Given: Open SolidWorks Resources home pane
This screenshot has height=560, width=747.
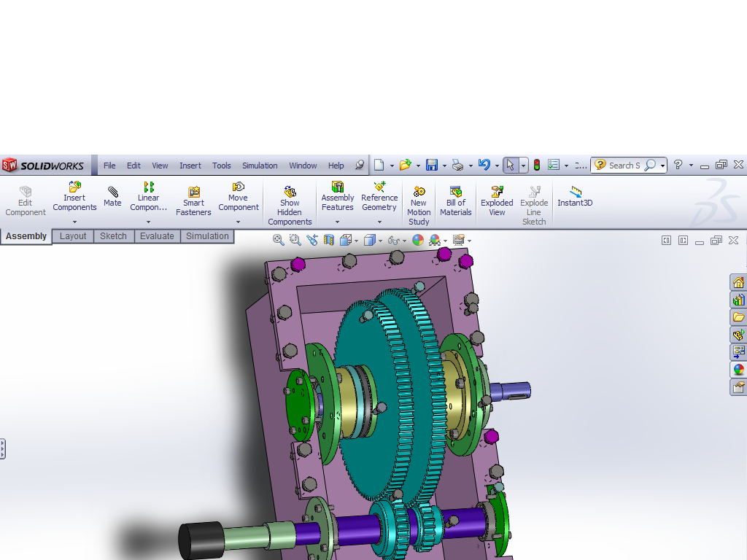Looking at the screenshot, I should click(x=738, y=282).
